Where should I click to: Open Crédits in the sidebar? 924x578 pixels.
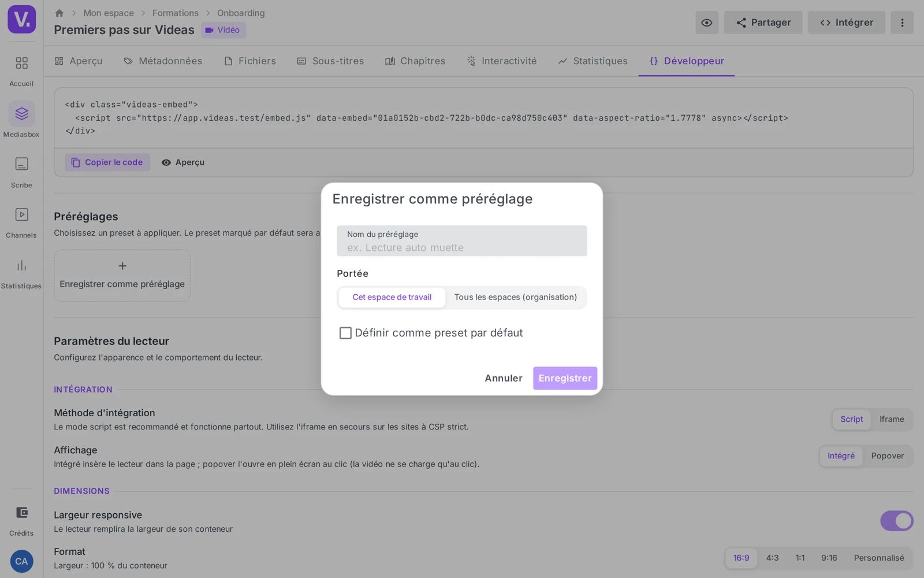click(x=21, y=520)
